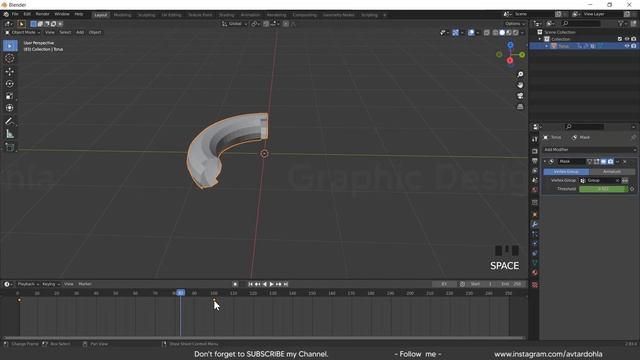640x360 pixels.
Task: Select the Vertex Group mode button
Action: tap(566, 172)
